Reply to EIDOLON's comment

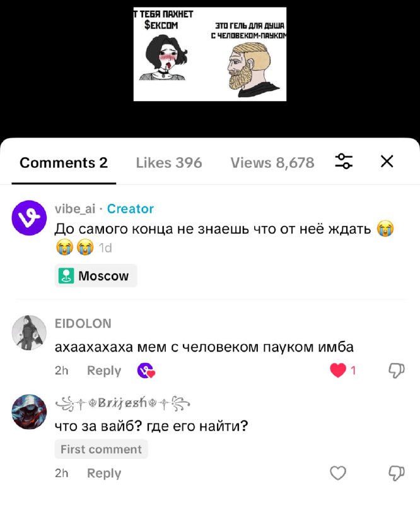coord(104,371)
